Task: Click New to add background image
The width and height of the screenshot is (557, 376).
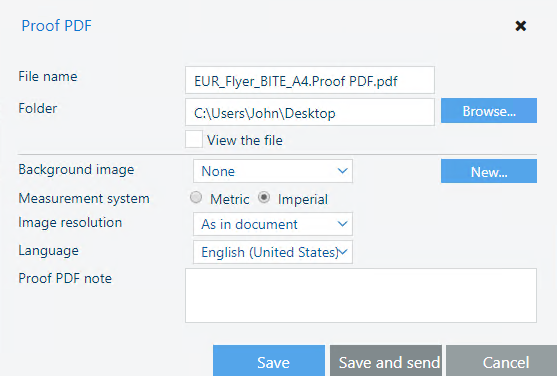Action: click(x=489, y=171)
